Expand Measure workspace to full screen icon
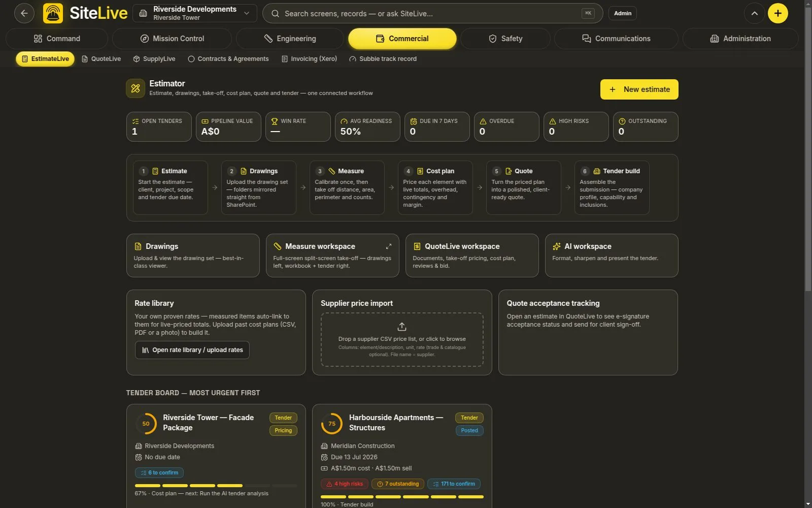 (x=389, y=246)
